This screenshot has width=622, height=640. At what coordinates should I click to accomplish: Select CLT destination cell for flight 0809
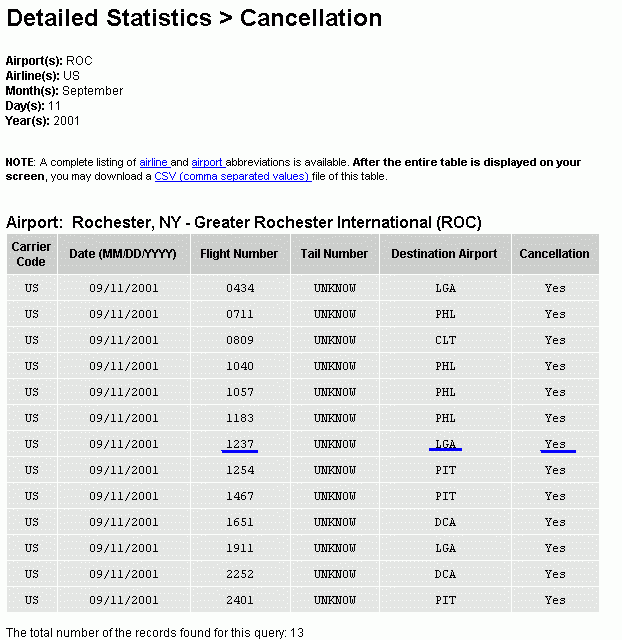click(x=445, y=340)
